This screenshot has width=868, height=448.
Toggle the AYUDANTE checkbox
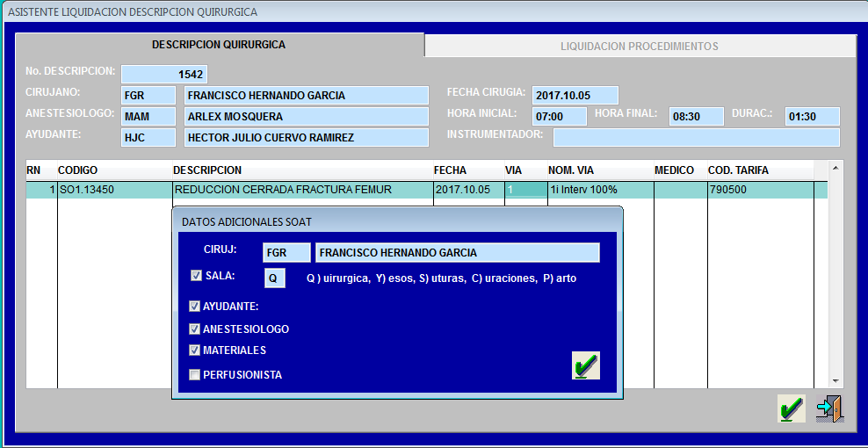tap(194, 307)
